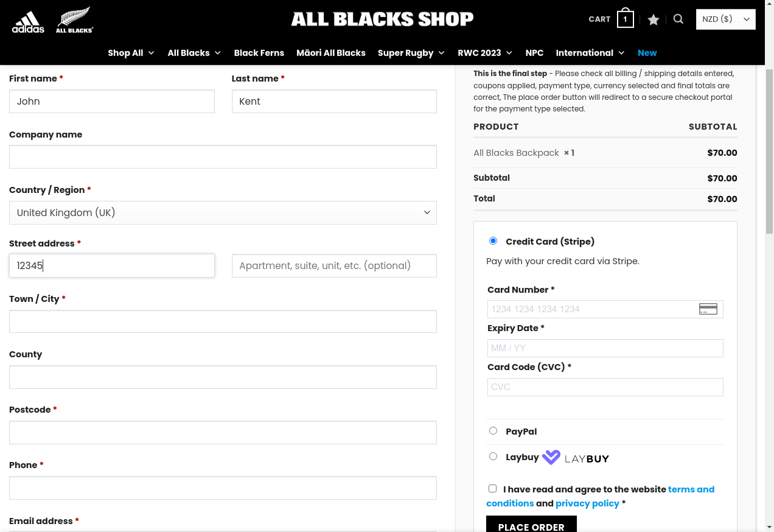This screenshot has width=774, height=532.
Task: Select Credit Card (Stripe) payment option
Action: 493,241
